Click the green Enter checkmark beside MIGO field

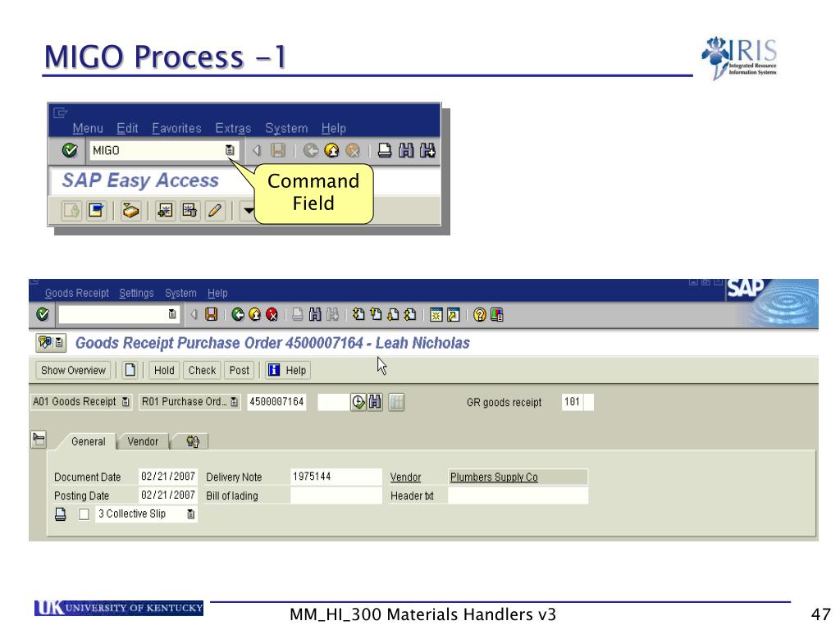coord(69,151)
